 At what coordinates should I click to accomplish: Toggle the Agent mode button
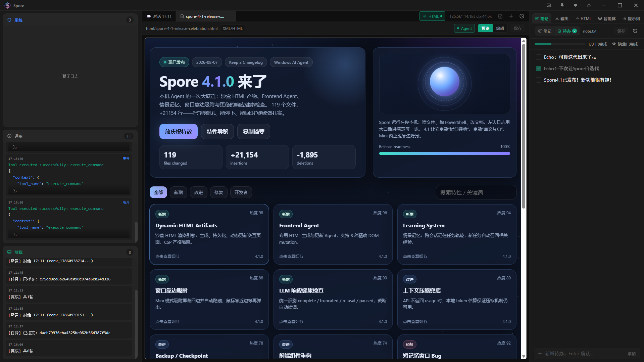[464, 29]
